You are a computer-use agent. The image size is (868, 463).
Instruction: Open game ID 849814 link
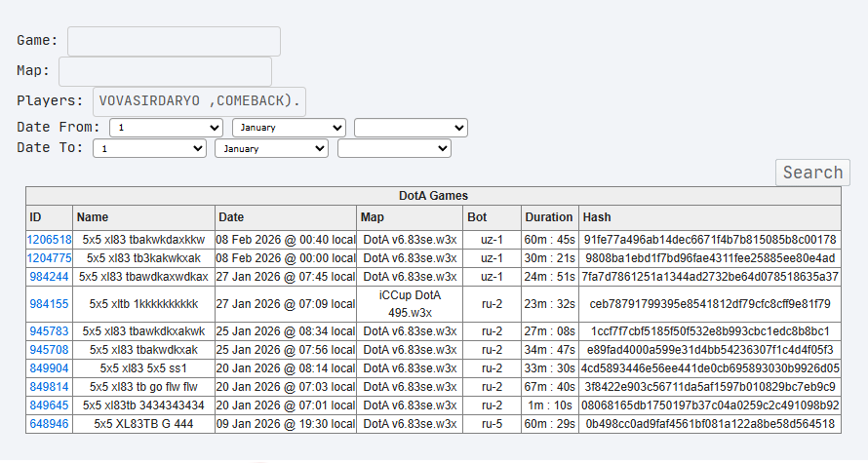(x=50, y=387)
